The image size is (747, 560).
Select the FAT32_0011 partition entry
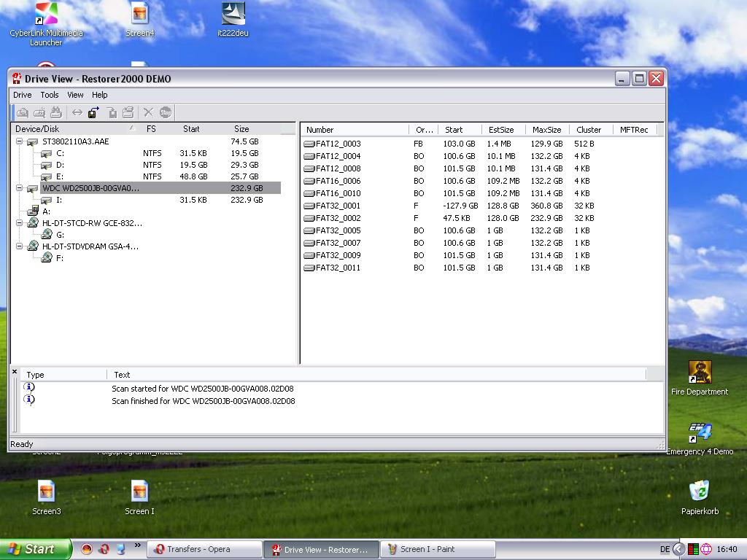338,268
